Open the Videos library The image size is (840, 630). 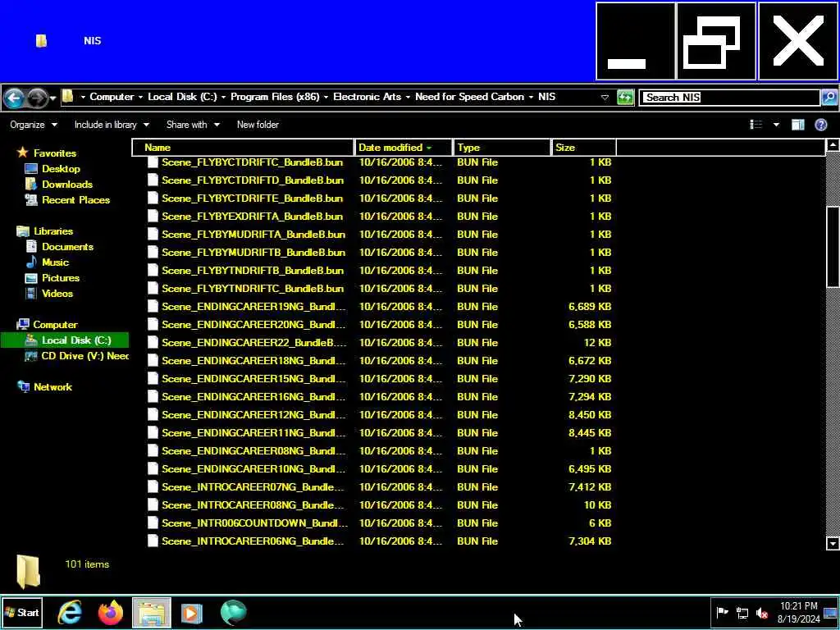57,293
